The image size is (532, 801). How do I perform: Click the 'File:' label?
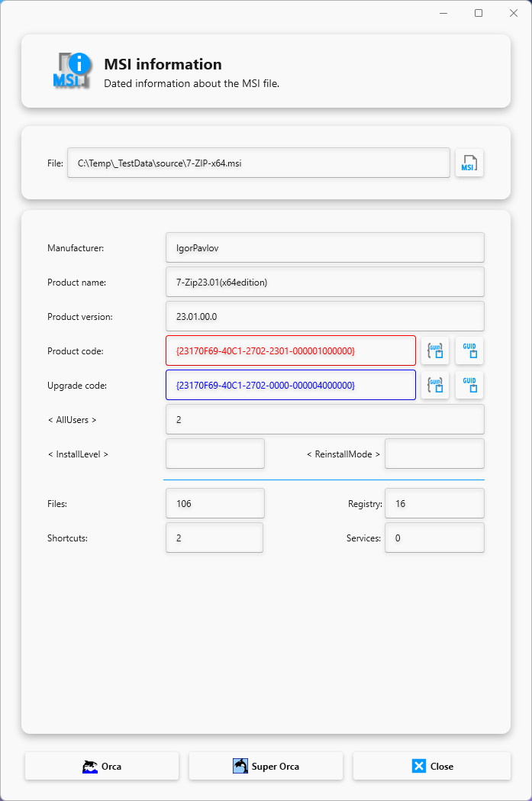(x=55, y=163)
